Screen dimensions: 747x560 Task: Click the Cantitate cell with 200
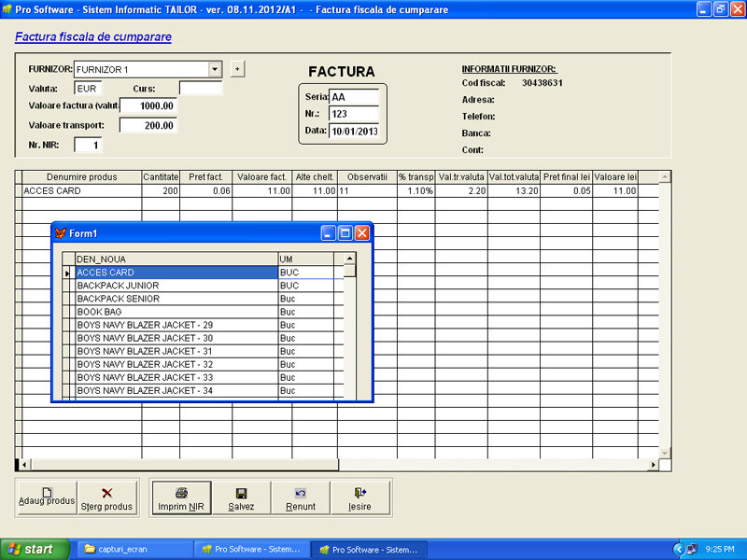coord(161,191)
